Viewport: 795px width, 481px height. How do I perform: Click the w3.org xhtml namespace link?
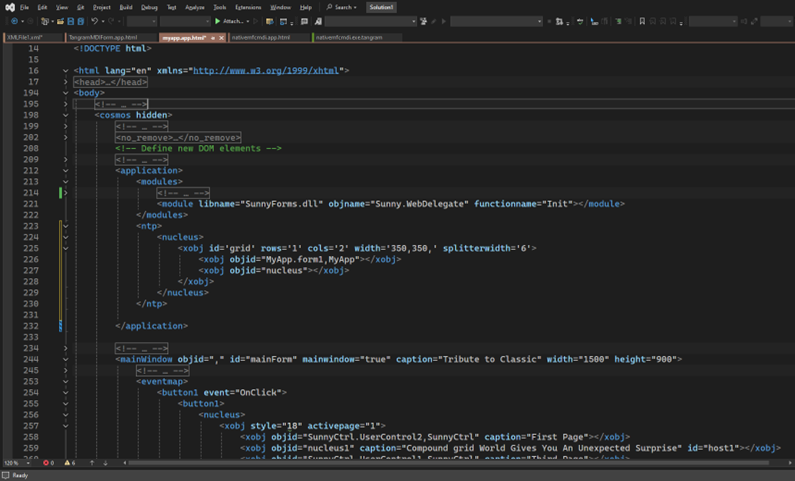pyautogui.click(x=265, y=71)
